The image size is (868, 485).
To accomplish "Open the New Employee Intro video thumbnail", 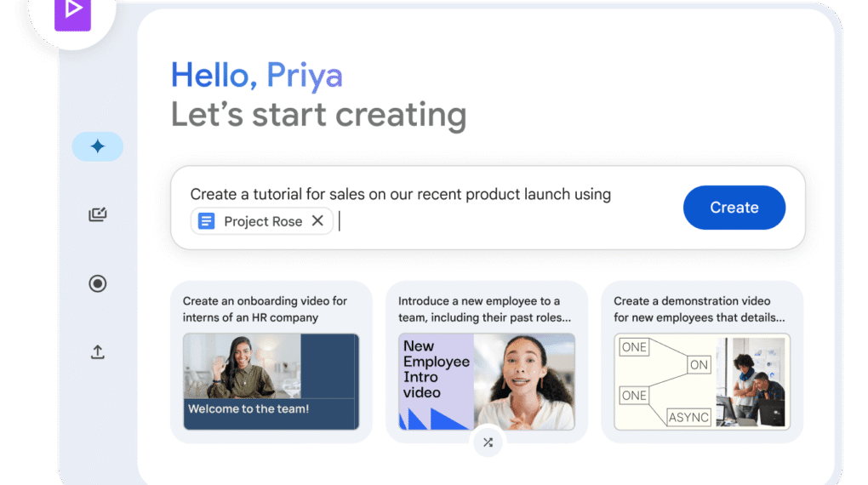I will tap(487, 381).
